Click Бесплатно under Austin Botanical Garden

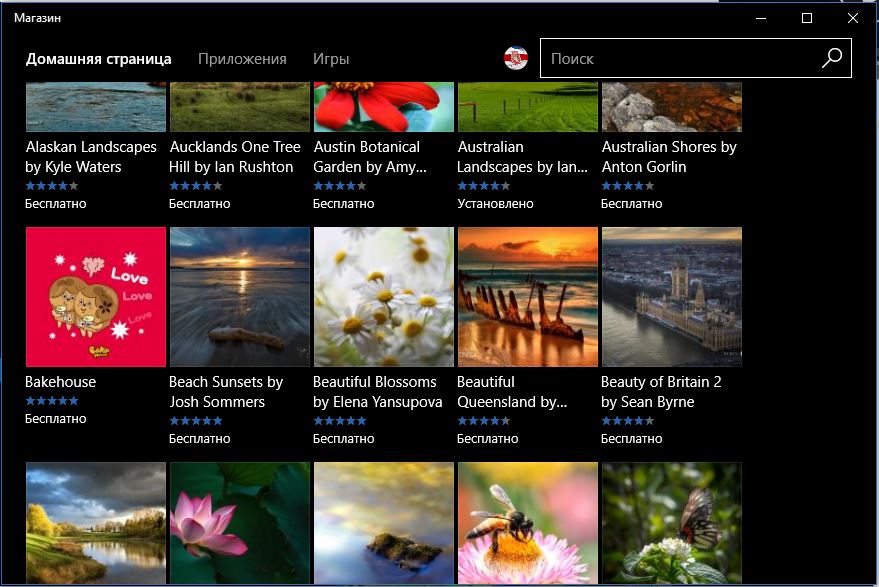[344, 204]
